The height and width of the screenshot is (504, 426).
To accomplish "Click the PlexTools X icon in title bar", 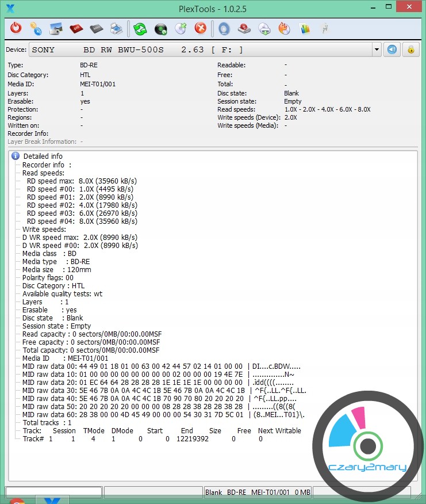I will pos(9,8).
